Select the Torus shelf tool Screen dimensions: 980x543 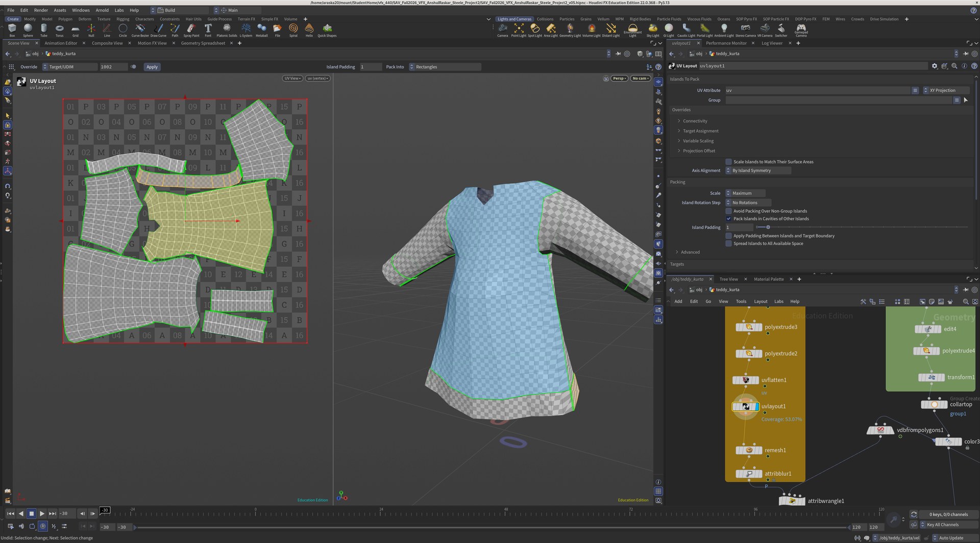(60, 30)
